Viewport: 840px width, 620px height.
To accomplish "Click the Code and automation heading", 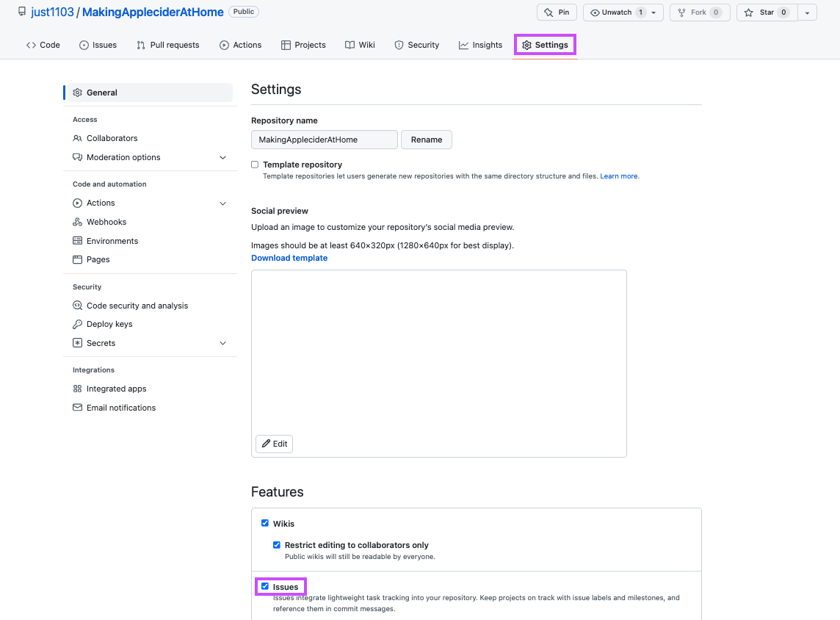I will 110,184.
